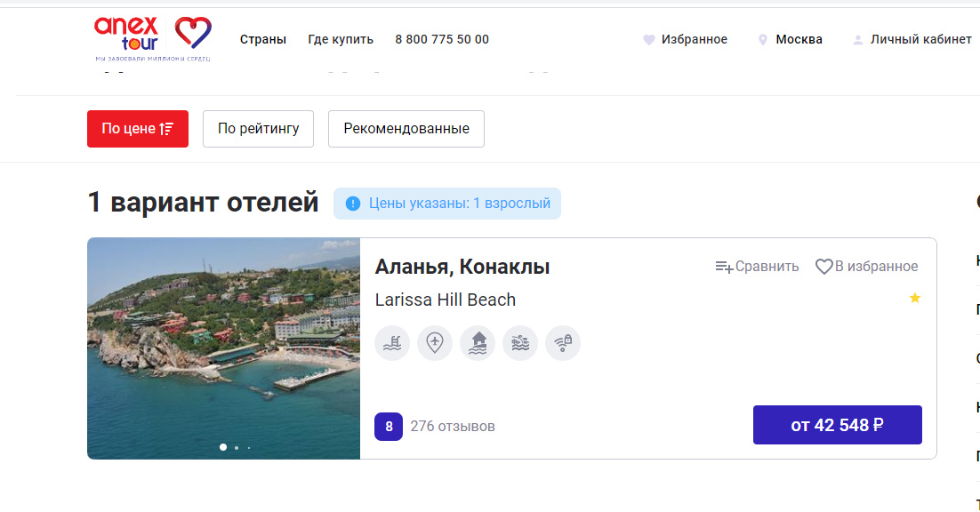The width and height of the screenshot is (980, 512).
Task: Open the Где купить link
Action: click(341, 39)
